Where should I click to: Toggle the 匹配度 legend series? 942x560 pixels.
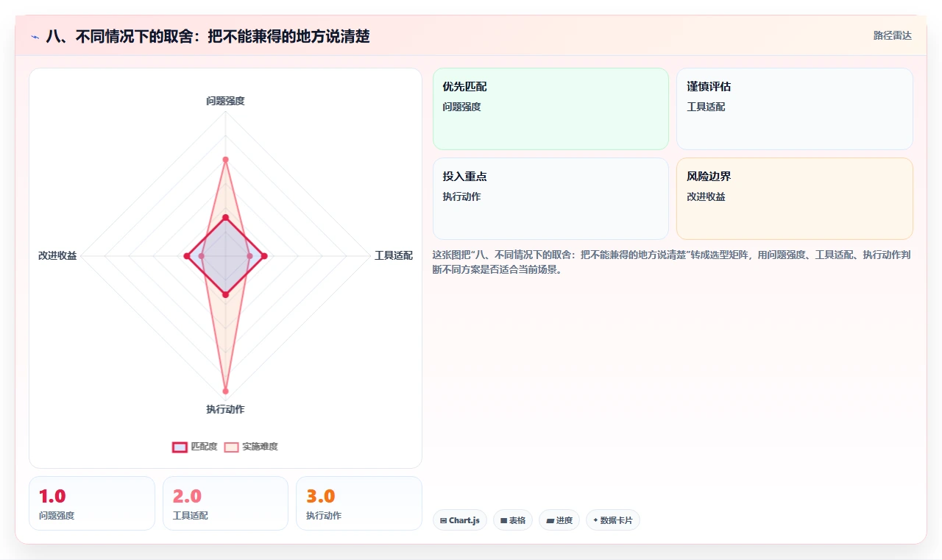coord(195,447)
